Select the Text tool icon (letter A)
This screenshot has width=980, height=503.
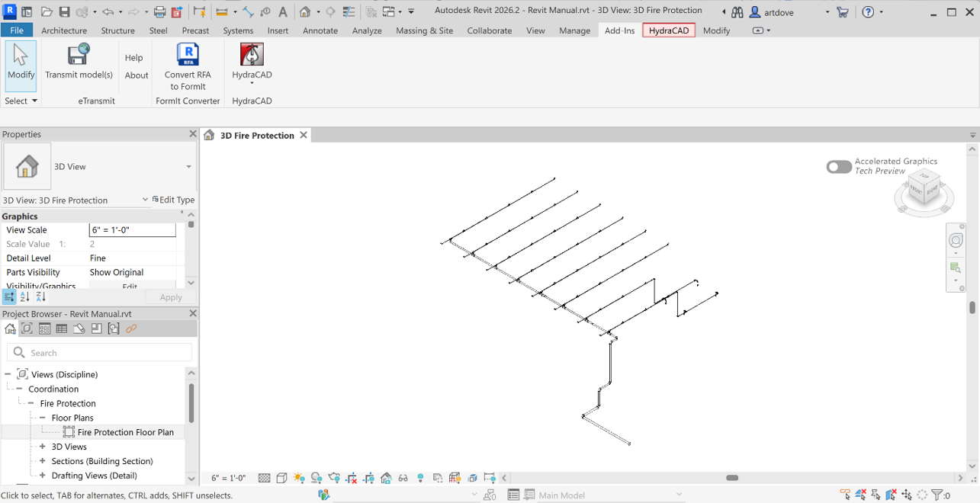coord(283,11)
